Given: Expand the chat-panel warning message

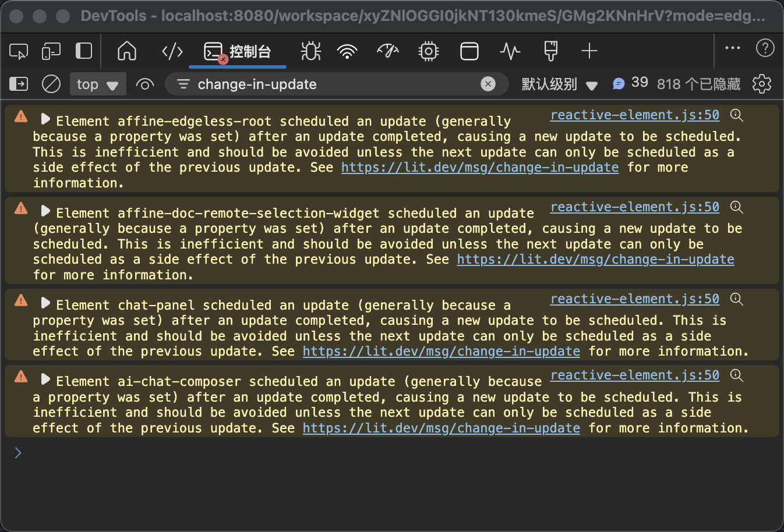Looking at the screenshot, I should point(45,305).
